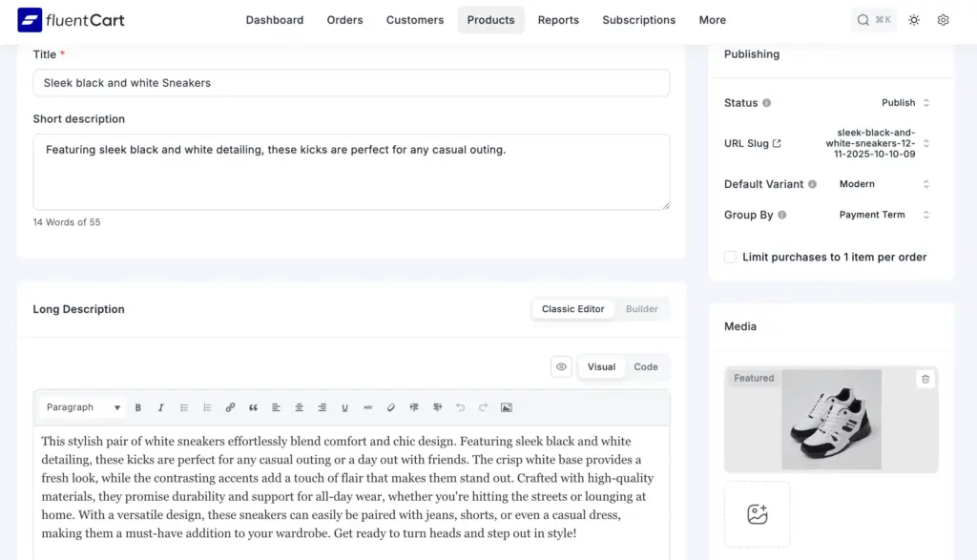Viewport: 977px width, 560px height.
Task: Delete the featured product image
Action: click(x=925, y=379)
